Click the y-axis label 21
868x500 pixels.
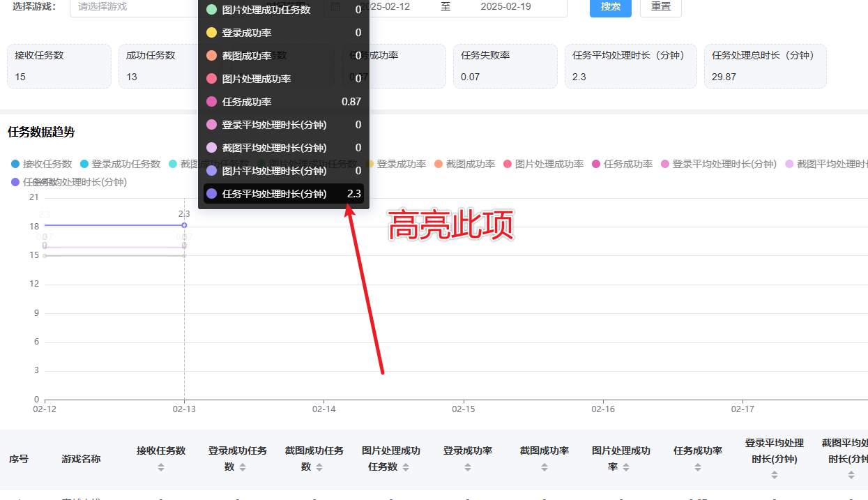point(34,197)
